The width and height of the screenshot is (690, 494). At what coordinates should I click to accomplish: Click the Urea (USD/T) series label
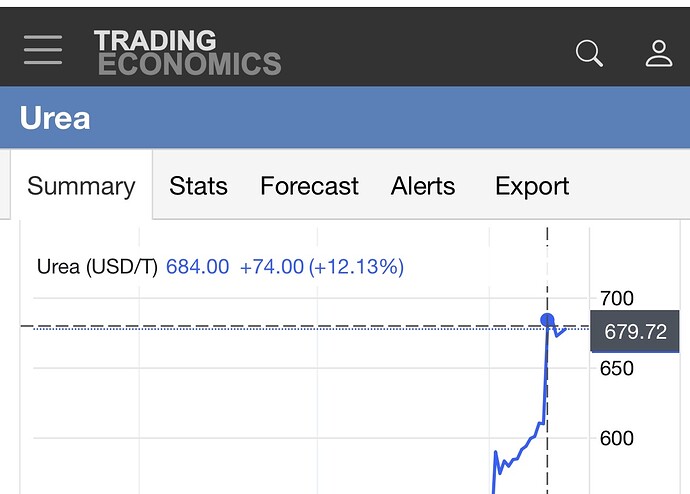coord(97,267)
